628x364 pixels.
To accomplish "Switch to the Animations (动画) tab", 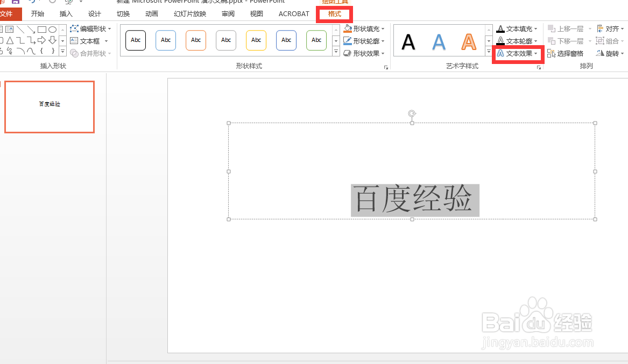I will point(151,14).
